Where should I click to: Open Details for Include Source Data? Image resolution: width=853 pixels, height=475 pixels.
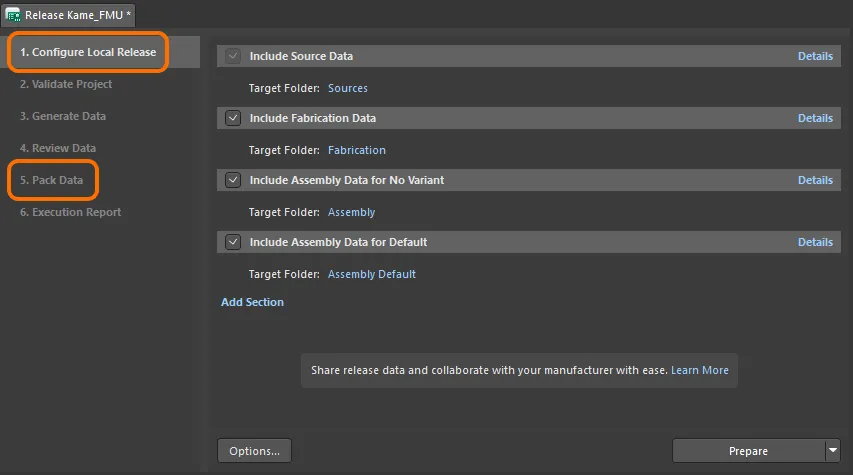[815, 56]
